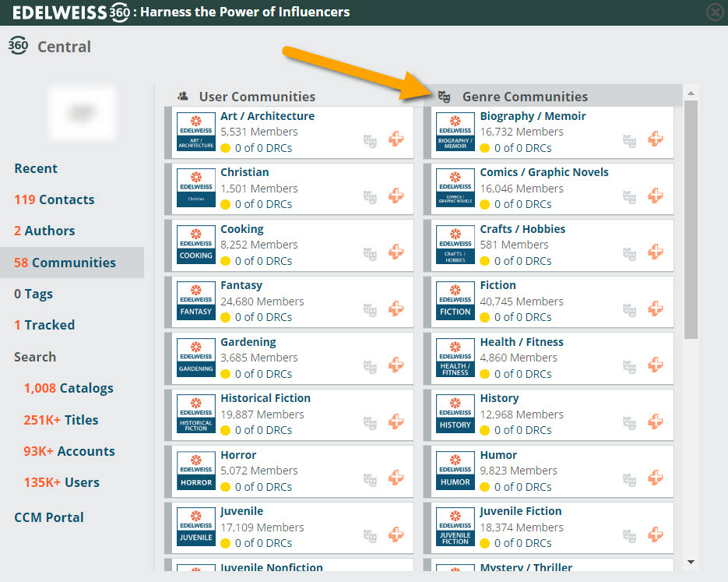The height and width of the screenshot is (582, 728).
Task: Click the Edelweiss Humor thumbnail
Action: (x=455, y=471)
